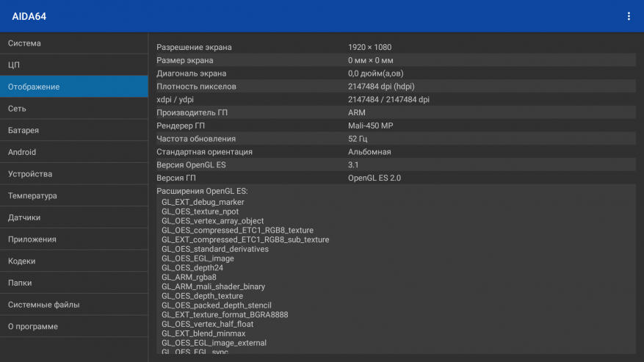This screenshot has height=362, width=644.
Task: Select the Отображение sidebar item
Action: click(73, 87)
